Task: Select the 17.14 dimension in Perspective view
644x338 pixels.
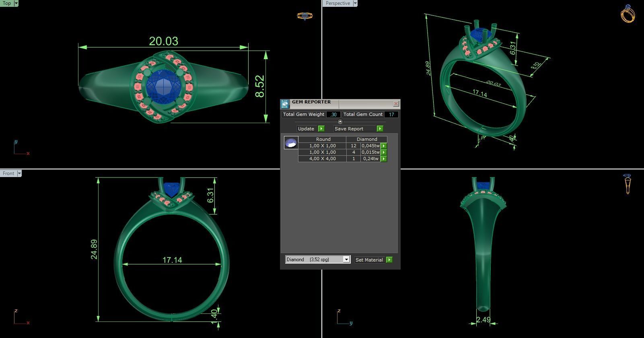Action: coord(479,93)
